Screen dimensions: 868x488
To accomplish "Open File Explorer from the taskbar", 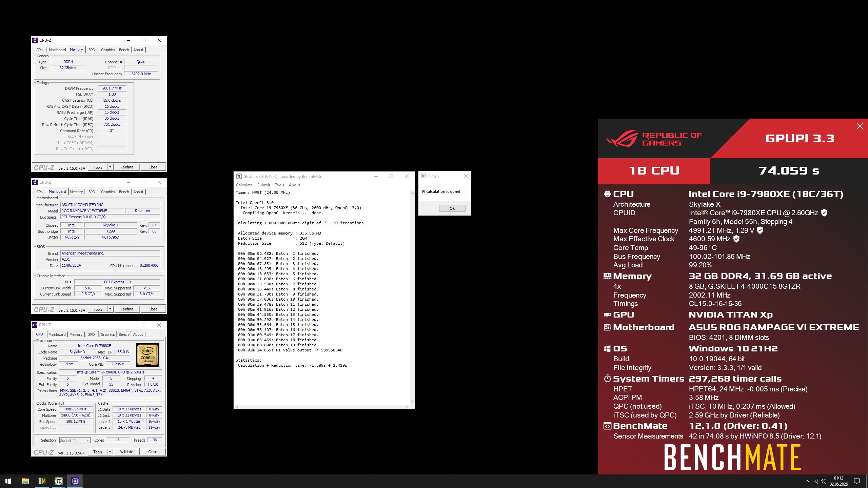I will [25, 481].
